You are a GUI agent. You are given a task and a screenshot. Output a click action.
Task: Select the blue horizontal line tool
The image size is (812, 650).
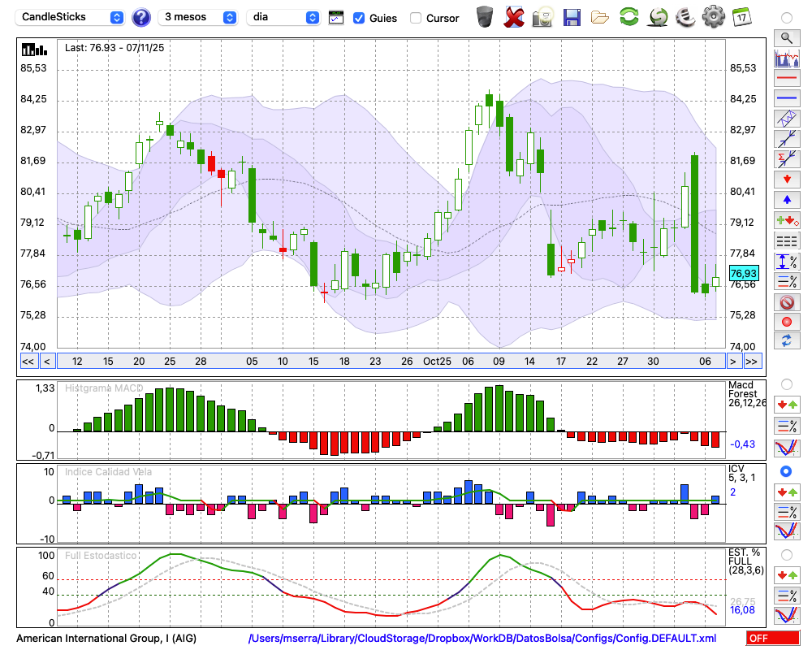(x=786, y=98)
